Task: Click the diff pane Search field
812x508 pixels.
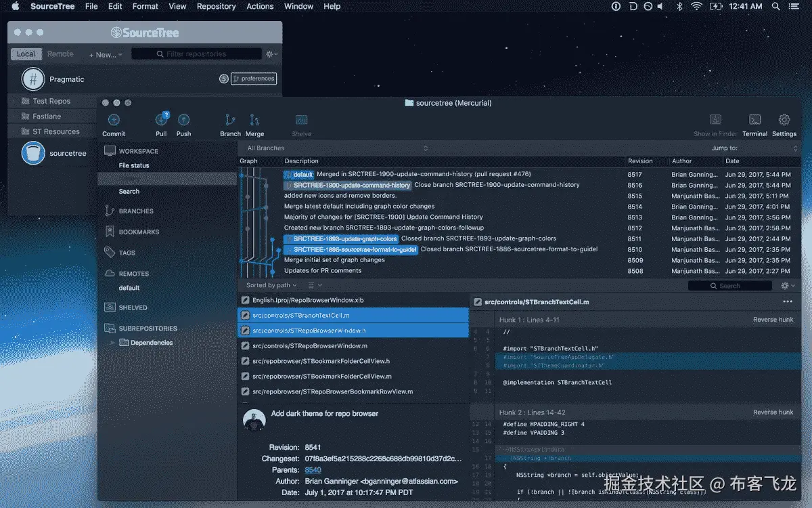Action: coord(731,286)
